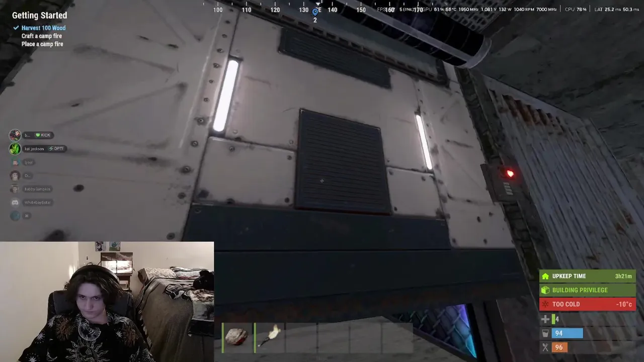Click the tubby lumpkin name label

(37, 189)
